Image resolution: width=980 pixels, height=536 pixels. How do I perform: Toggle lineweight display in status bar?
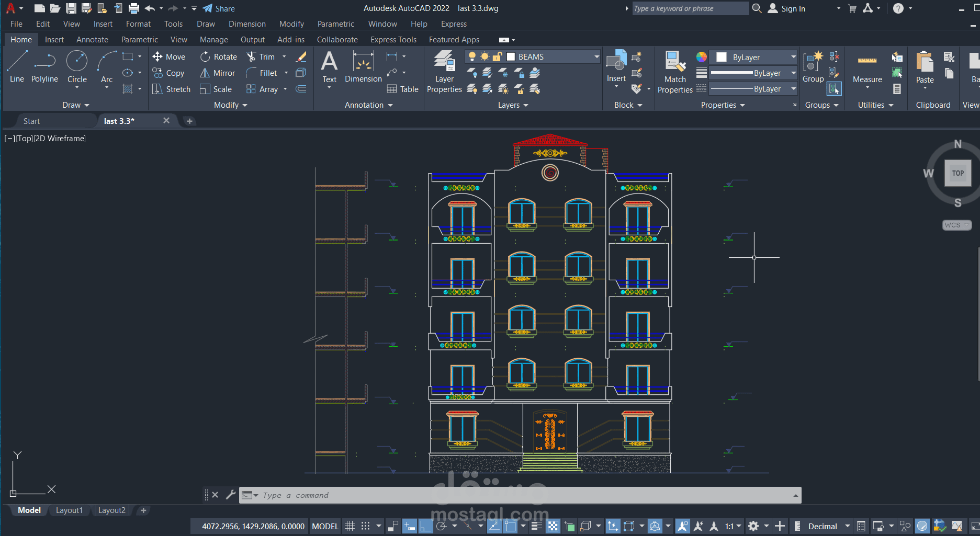(536, 526)
